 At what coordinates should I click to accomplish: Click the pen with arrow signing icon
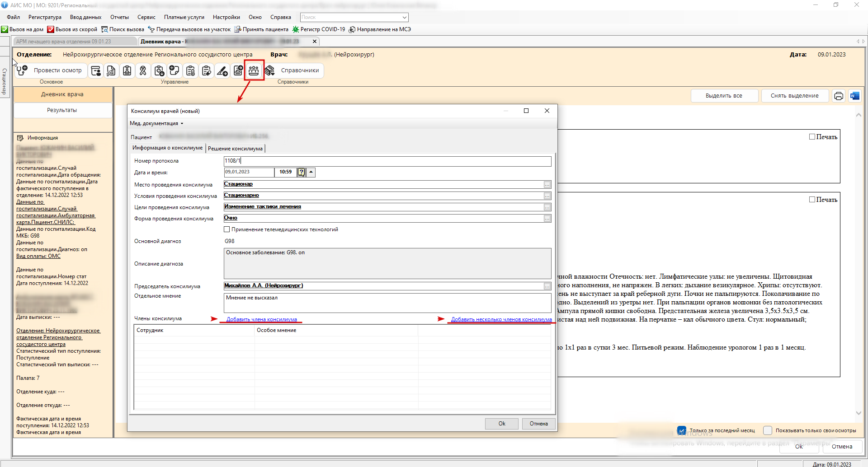point(222,70)
